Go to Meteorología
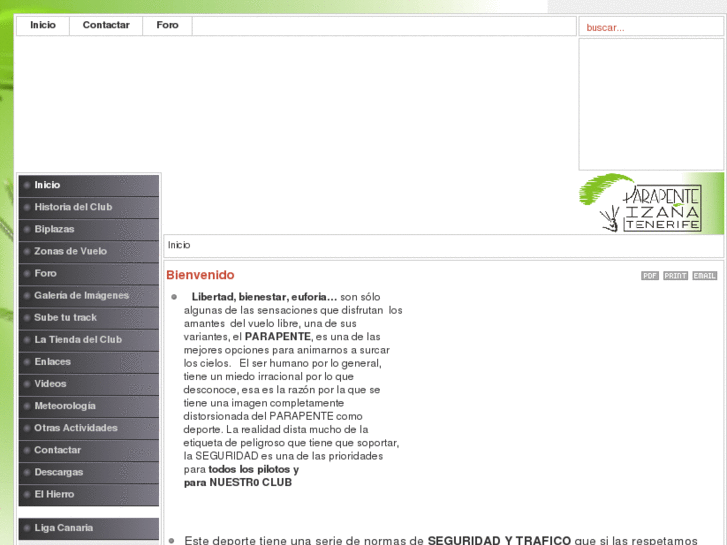This screenshot has height=545, width=727. coord(89,406)
